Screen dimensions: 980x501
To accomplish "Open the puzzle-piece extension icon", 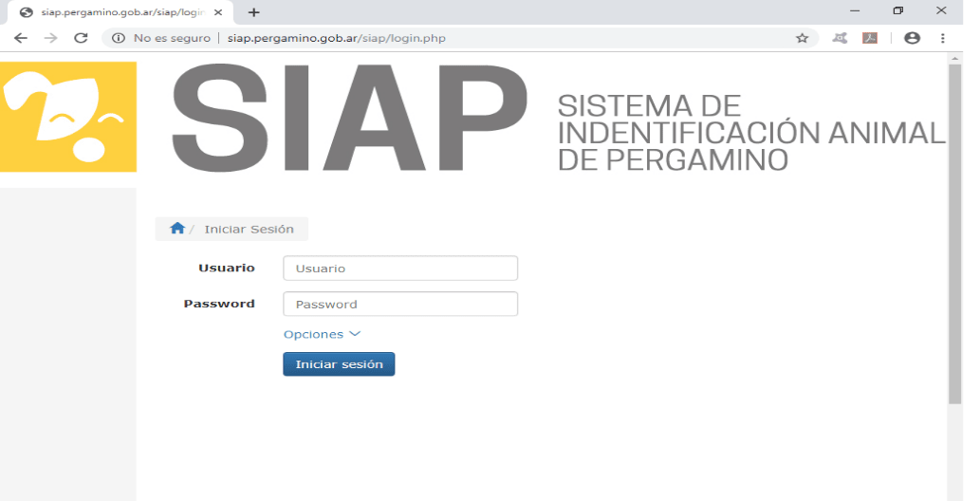I will coord(840,38).
